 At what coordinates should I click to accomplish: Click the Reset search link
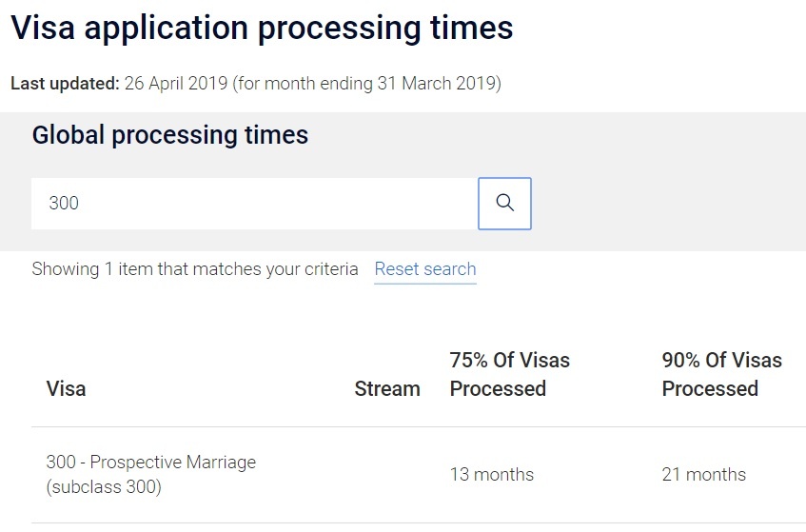425,269
